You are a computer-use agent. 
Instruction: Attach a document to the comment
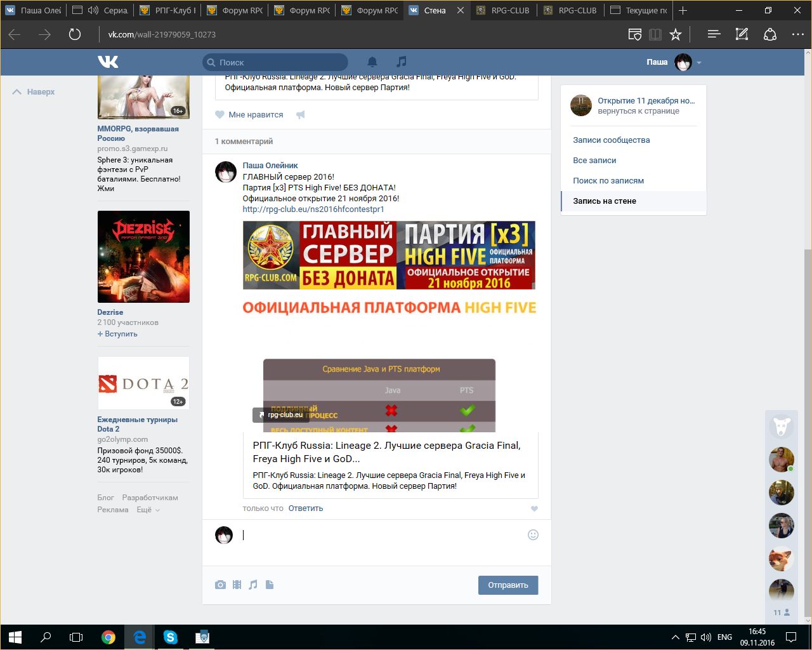click(270, 585)
